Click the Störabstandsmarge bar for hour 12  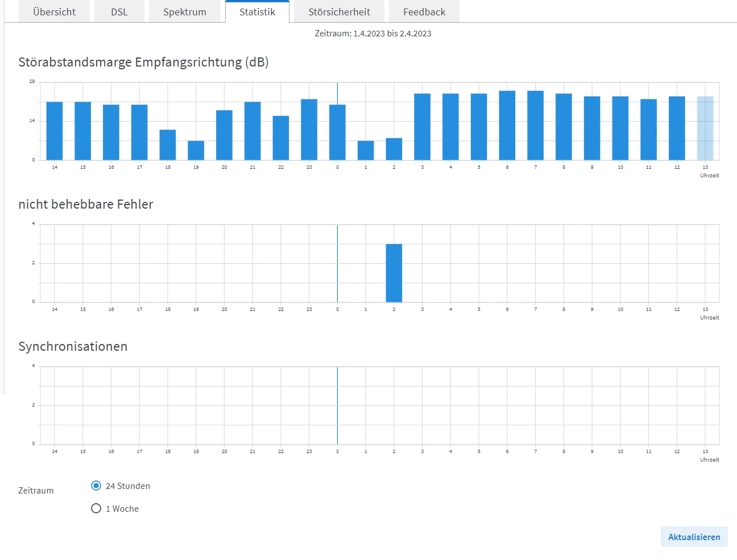point(677,128)
